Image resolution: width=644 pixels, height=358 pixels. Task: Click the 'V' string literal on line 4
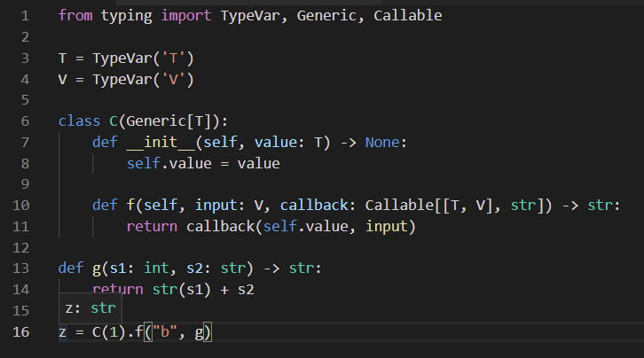pos(173,79)
